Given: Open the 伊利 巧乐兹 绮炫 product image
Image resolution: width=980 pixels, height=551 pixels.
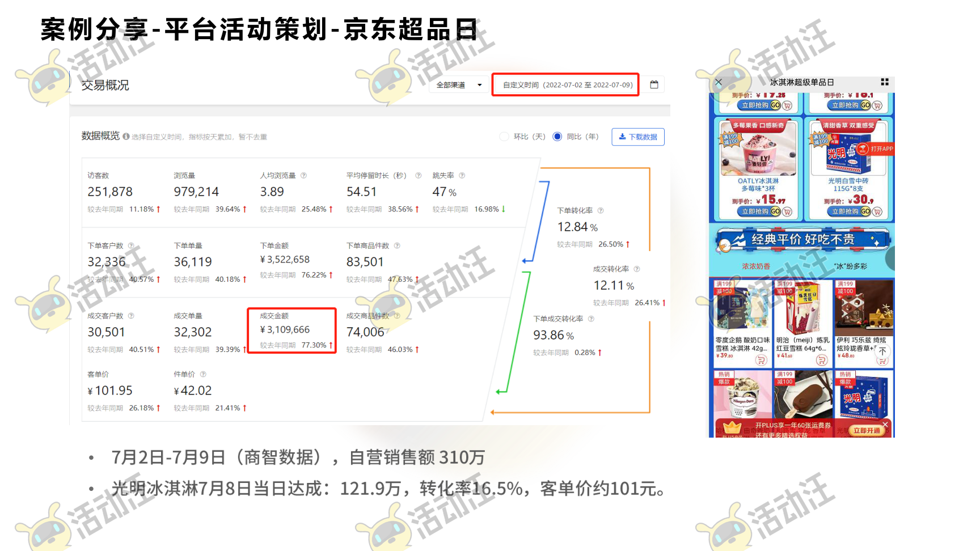Looking at the screenshot, I should [x=864, y=307].
